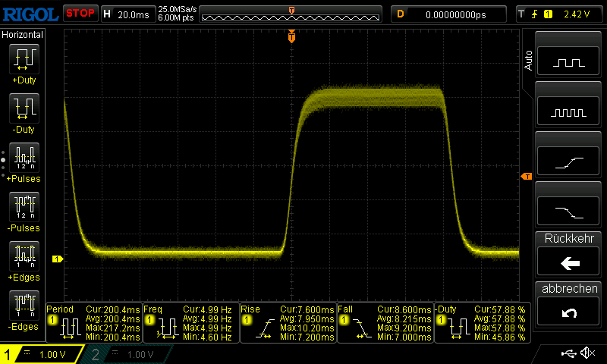Select the single-period square wave auto option
Viewport: 607px width, 364px height.
click(569, 62)
